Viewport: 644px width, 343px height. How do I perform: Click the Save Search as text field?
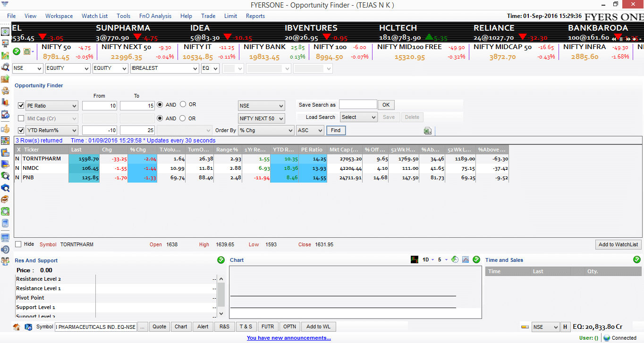pos(358,104)
